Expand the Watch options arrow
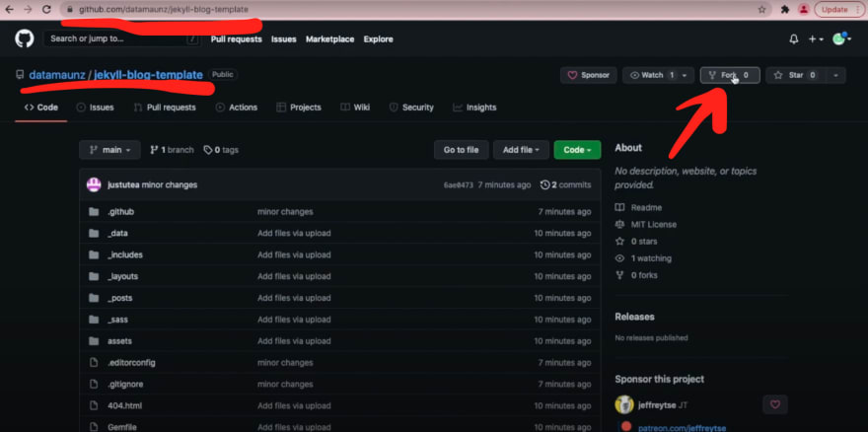The height and width of the screenshot is (432, 868). (685, 75)
